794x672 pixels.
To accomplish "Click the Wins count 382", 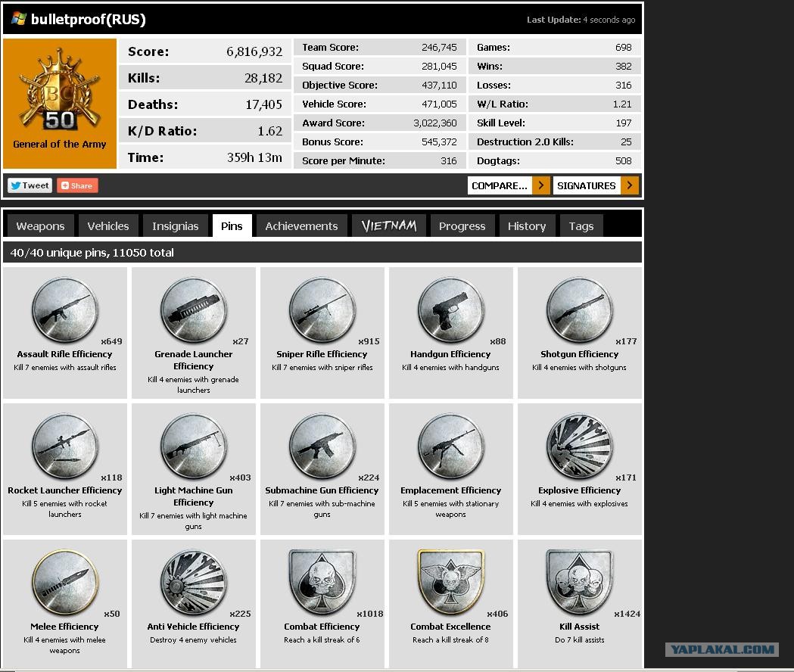I will point(624,66).
